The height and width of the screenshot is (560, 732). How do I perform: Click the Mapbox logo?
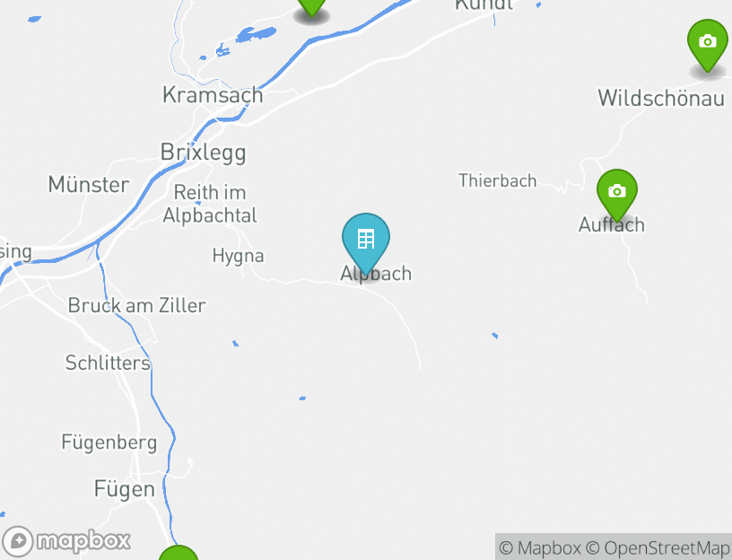pos(65,541)
